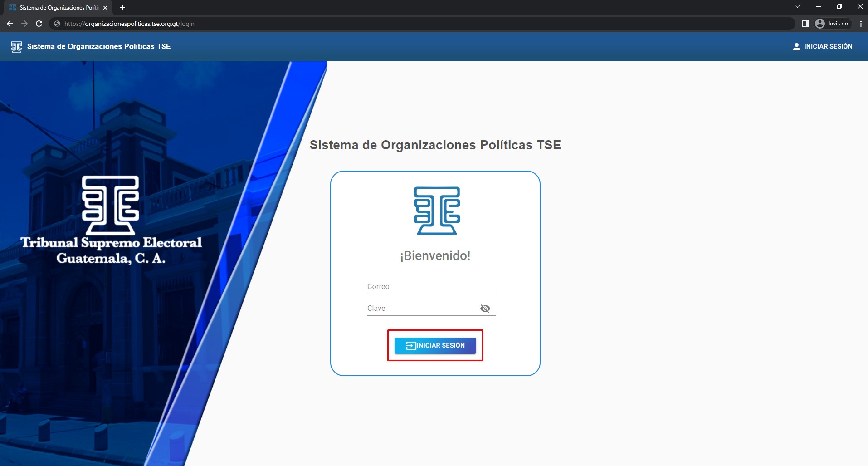
Task: Focus the Correo email input field
Action: coord(431,287)
